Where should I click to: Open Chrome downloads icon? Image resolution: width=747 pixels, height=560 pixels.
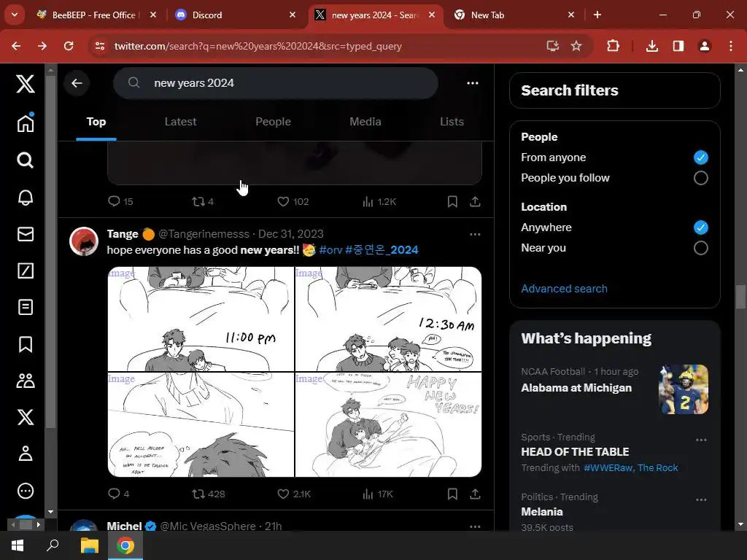651,46
